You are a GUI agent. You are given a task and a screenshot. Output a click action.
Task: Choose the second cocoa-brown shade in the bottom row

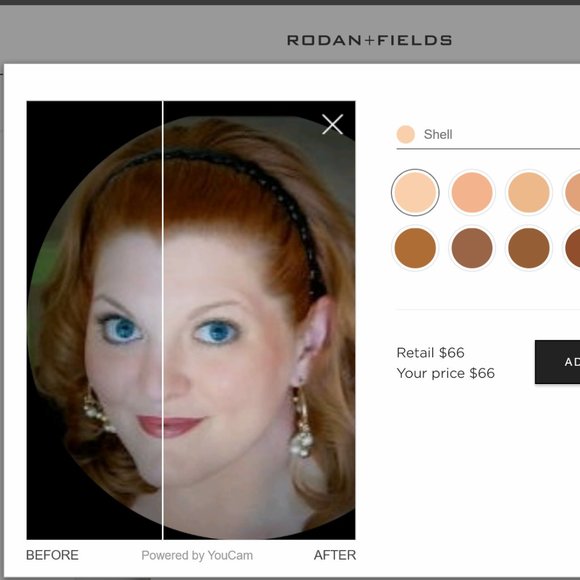tap(472, 248)
